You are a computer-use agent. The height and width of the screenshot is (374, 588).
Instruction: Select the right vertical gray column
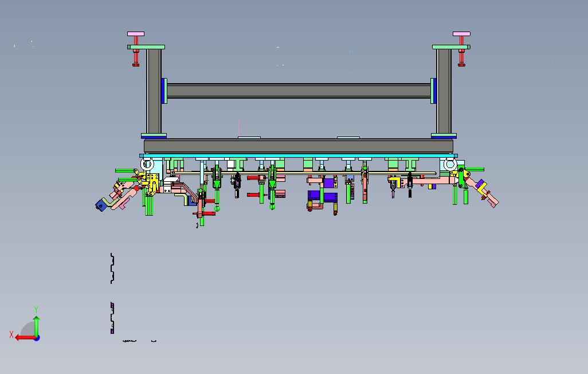444,91
